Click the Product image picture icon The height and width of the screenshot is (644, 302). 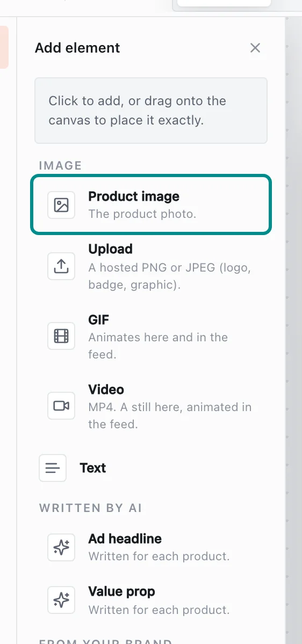(61, 205)
